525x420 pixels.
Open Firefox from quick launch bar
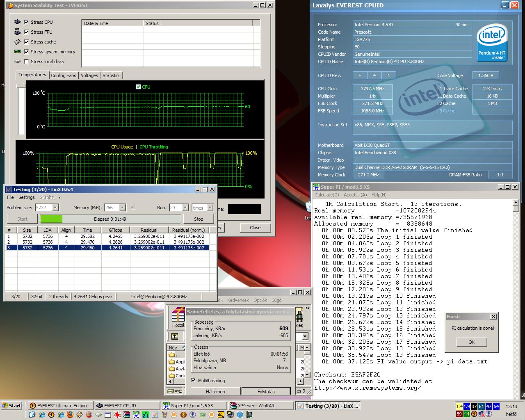(70, 415)
